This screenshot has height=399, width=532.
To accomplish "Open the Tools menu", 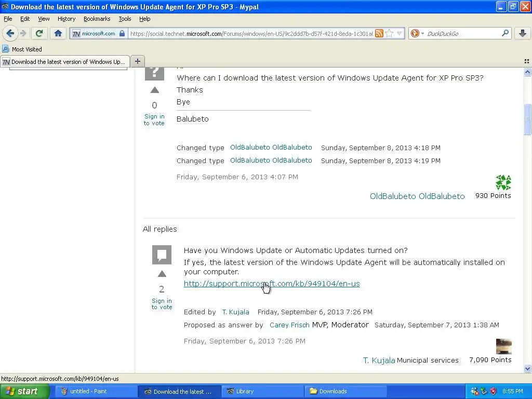I will (x=125, y=19).
